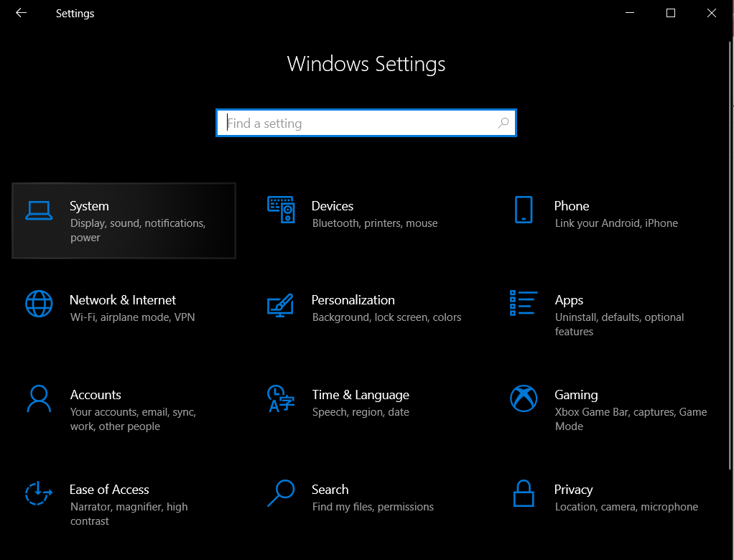734x560 pixels.
Task: Click 'Bluetooth, printers, mouse' description
Action: coord(375,223)
